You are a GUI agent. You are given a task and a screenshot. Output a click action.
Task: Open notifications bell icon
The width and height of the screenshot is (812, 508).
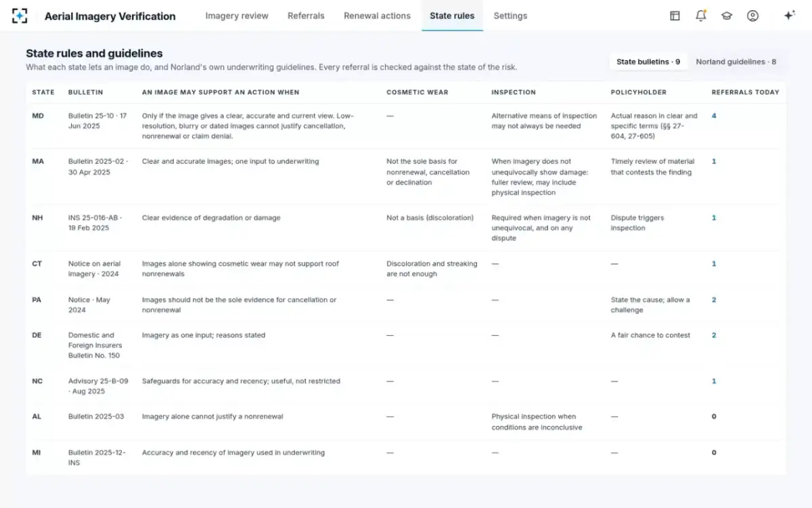click(x=701, y=16)
